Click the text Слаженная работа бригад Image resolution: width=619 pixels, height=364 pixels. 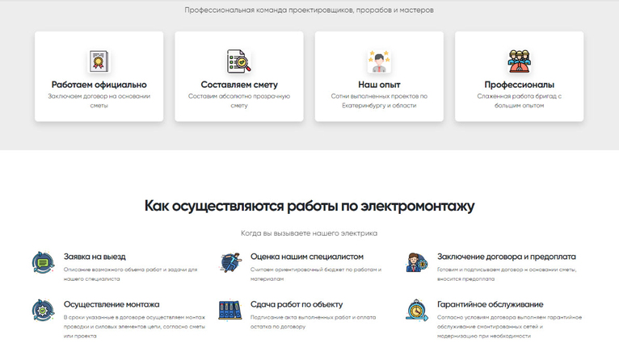point(519,101)
